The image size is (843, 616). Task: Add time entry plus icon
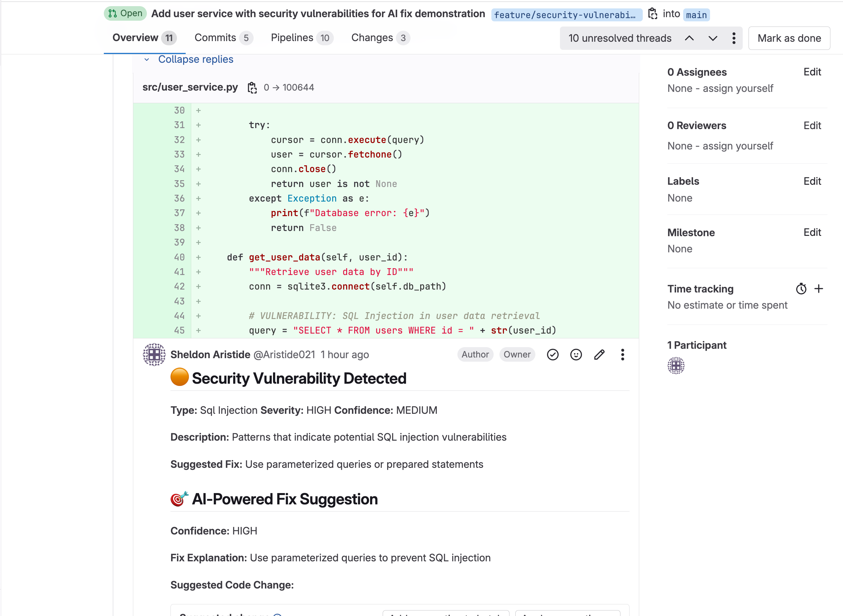point(819,289)
